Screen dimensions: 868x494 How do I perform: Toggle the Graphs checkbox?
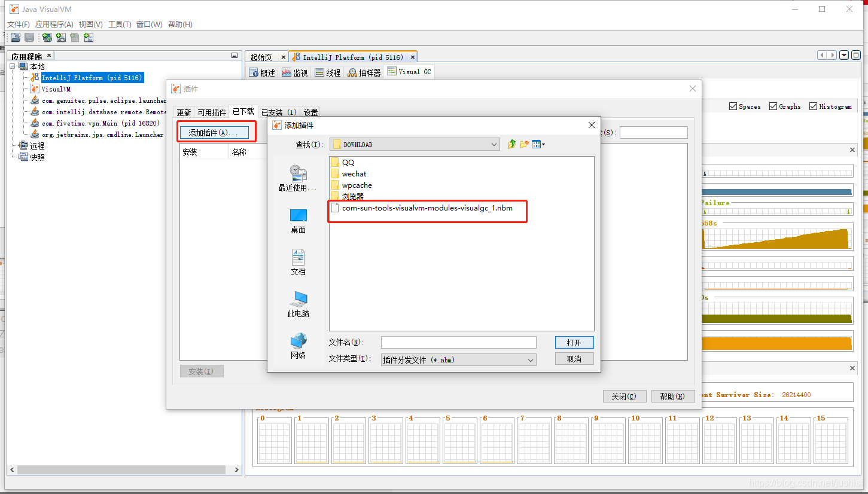click(x=773, y=106)
